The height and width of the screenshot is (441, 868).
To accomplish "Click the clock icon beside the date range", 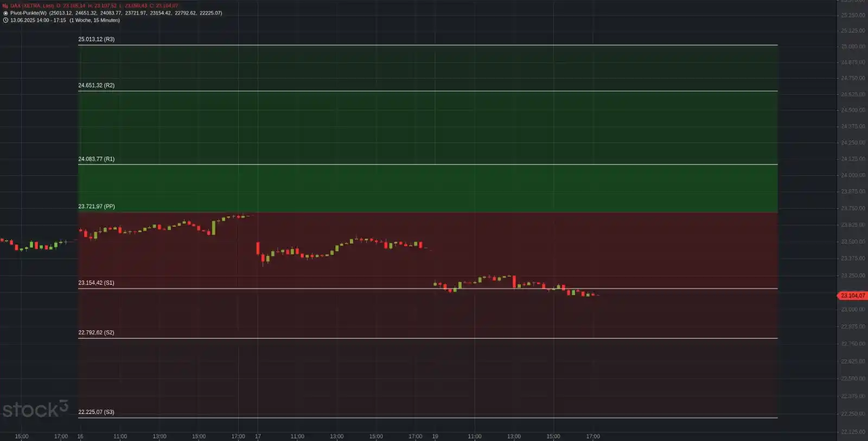I will tap(5, 20).
